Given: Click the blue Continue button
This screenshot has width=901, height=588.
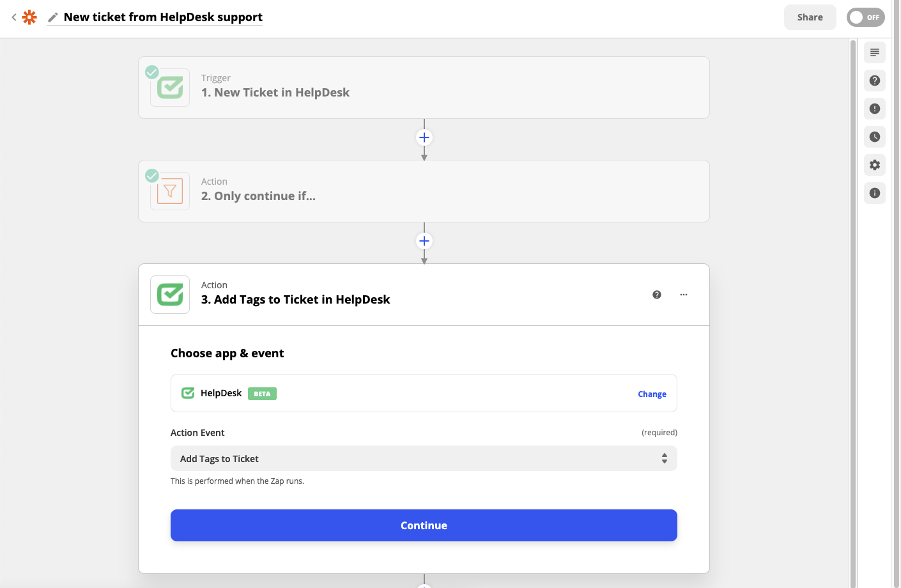Looking at the screenshot, I should tap(424, 525).
